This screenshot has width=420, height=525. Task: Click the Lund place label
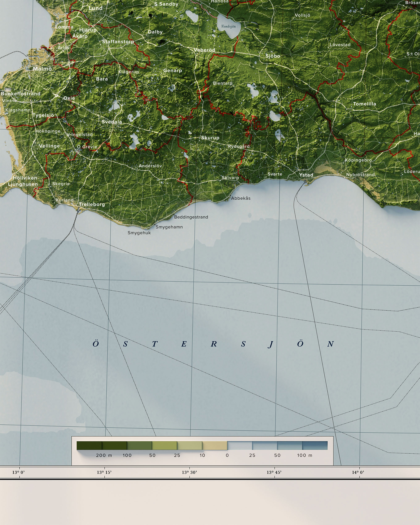(96, 8)
